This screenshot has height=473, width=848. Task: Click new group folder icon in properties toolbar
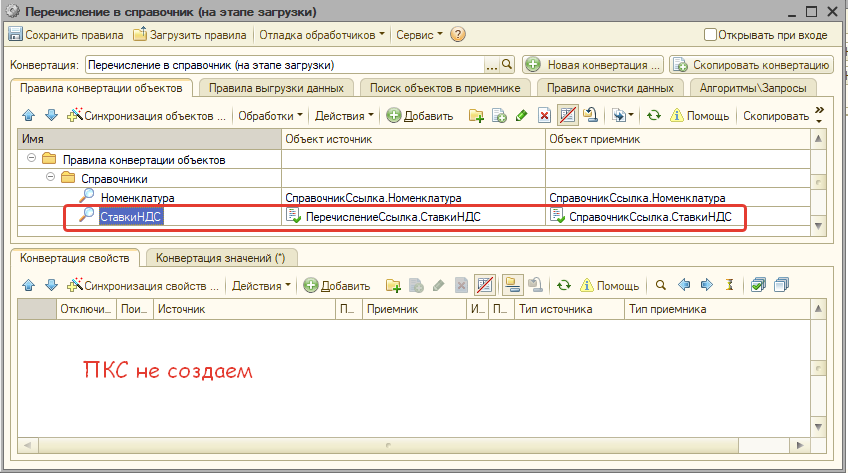pos(393,285)
